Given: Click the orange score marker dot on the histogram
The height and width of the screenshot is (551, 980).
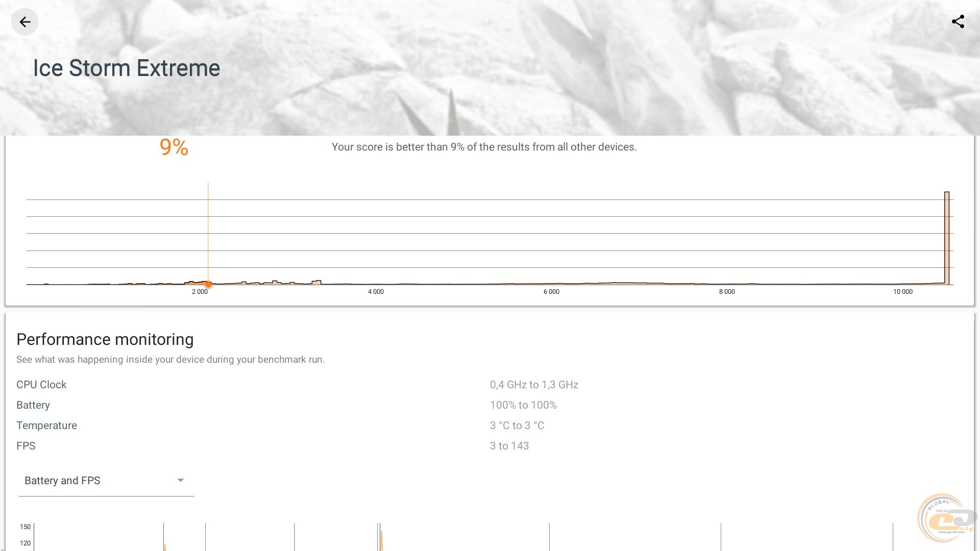Looking at the screenshot, I should tap(208, 284).
